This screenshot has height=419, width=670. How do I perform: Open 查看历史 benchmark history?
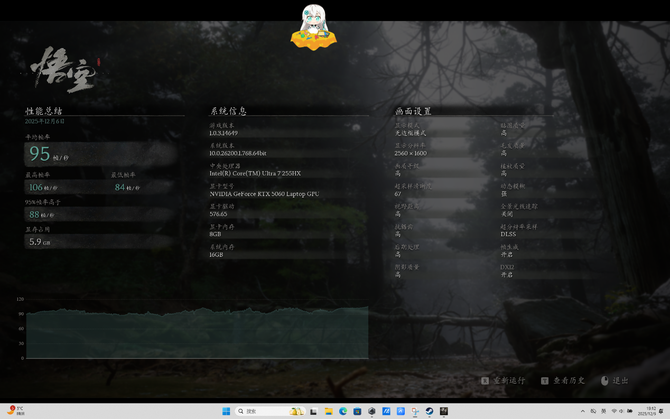pyautogui.click(x=567, y=380)
